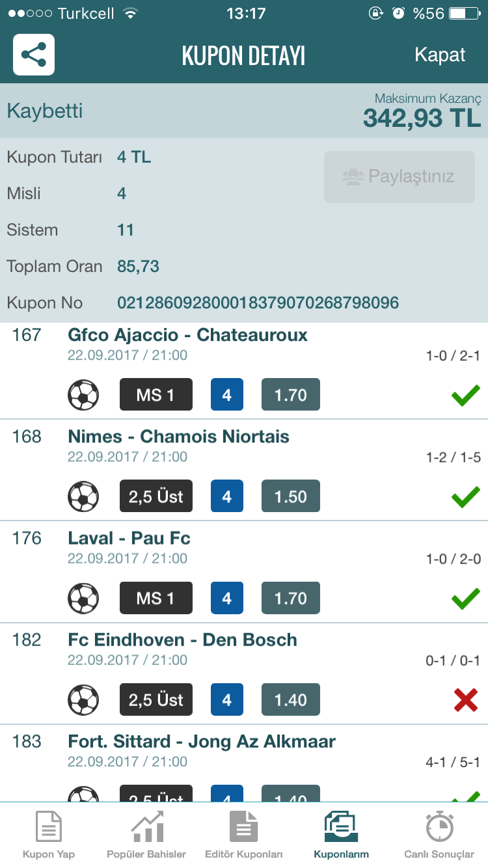Tap red cross on Fc Eindhoven row

[466, 699]
